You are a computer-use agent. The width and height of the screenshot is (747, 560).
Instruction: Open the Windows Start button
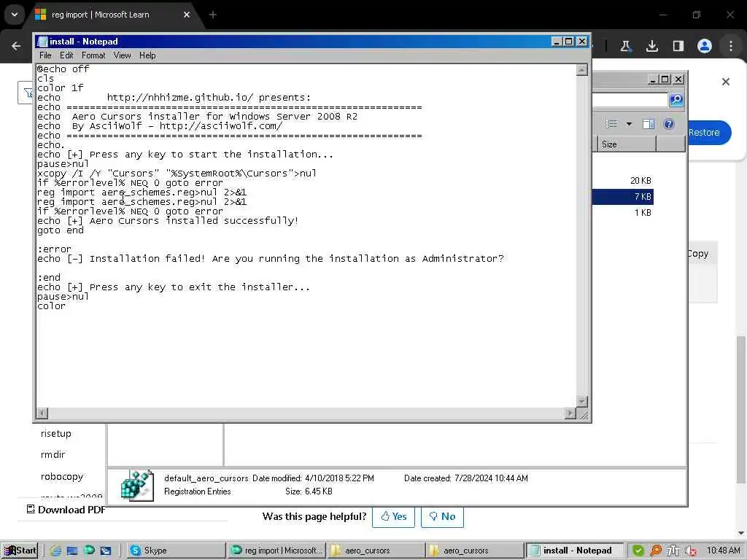[20, 551]
